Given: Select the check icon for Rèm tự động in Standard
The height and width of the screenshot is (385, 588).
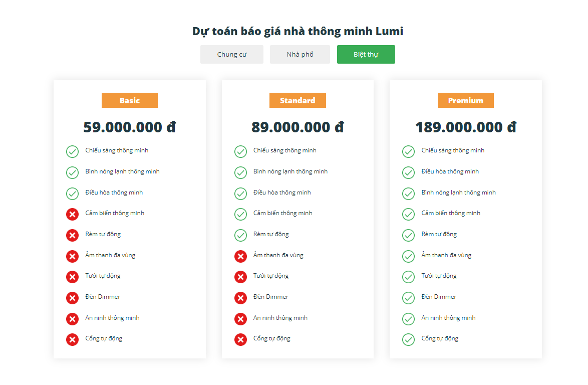Looking at the screenshot, I should tap(240, 235).
